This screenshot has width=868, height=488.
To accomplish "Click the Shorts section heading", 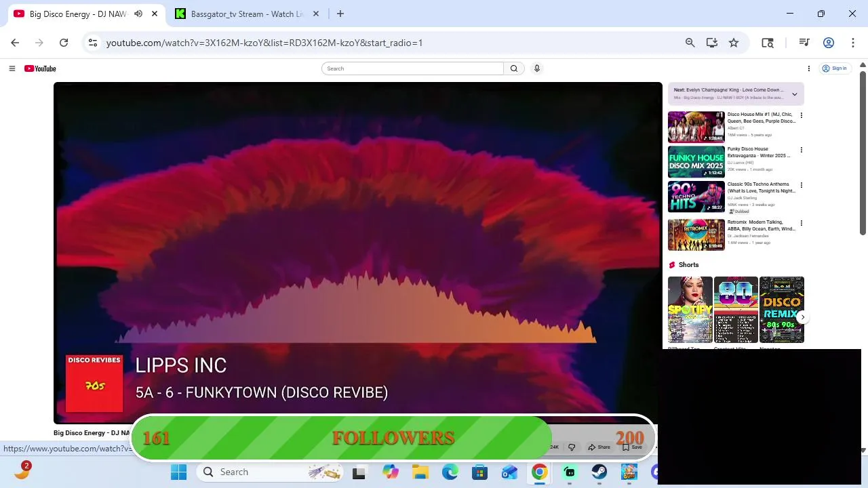I will (688, 265).
